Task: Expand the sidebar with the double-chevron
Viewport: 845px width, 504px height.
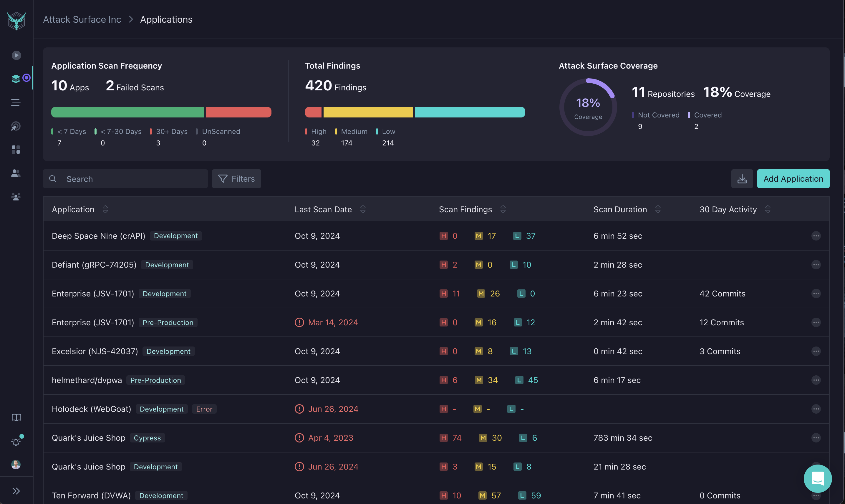Action: 16,490
